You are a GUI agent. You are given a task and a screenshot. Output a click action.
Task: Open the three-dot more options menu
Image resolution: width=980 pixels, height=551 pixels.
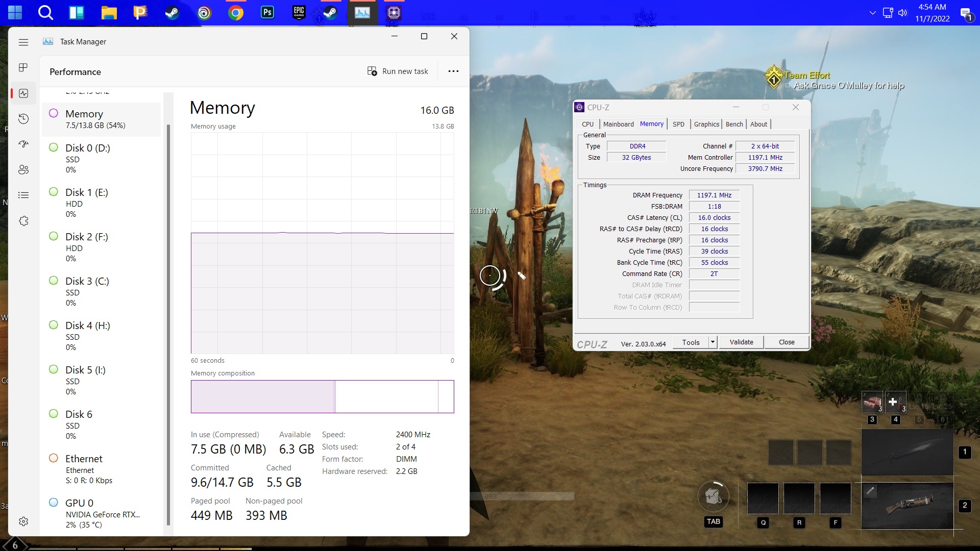tap(453, 71)
